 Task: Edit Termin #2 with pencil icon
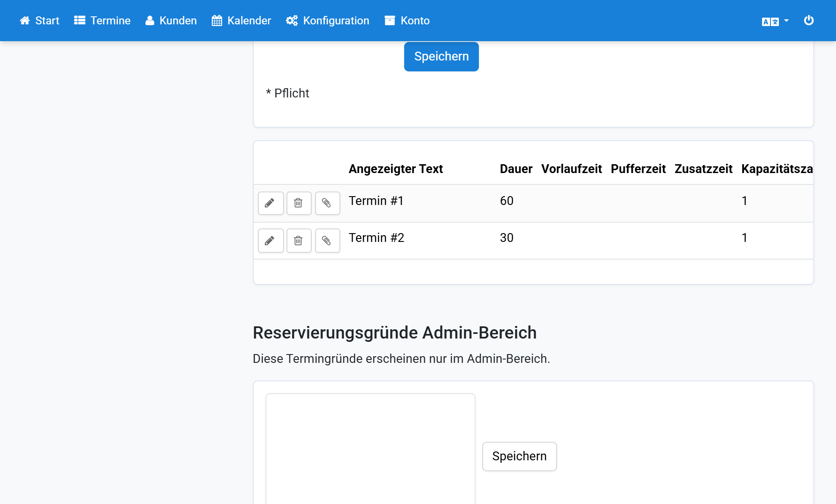[271, 241]
